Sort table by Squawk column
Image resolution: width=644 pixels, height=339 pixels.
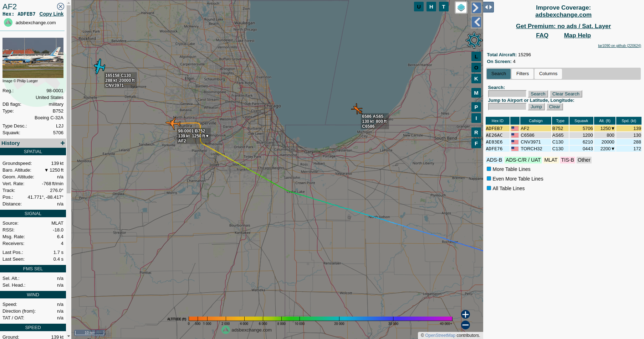[x=581, y=121]
